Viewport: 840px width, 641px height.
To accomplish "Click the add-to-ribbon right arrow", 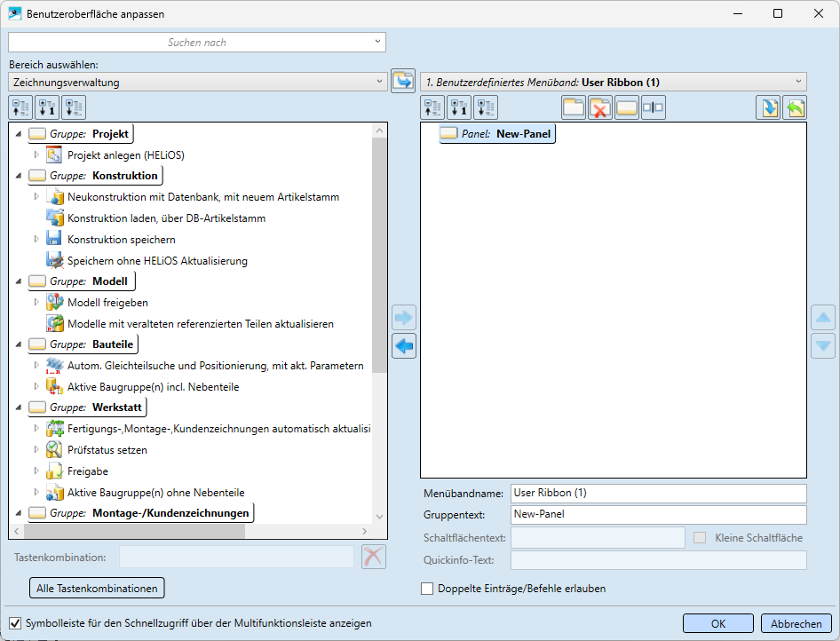I will [403, 318].
